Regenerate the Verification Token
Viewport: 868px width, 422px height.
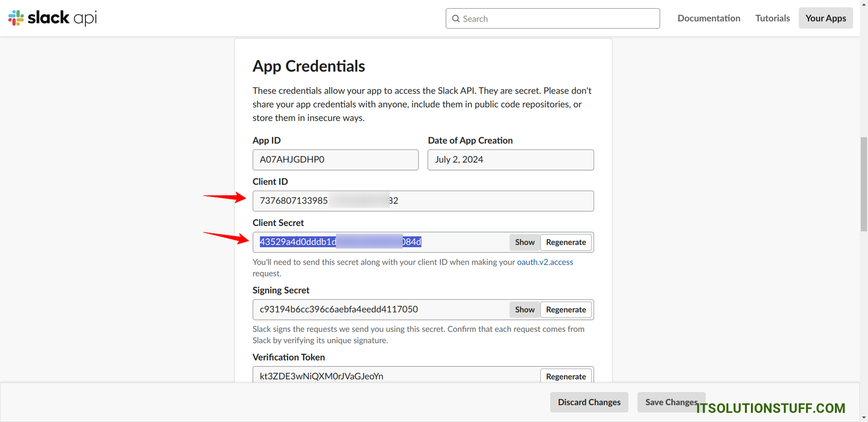click(x=566, y=376)
